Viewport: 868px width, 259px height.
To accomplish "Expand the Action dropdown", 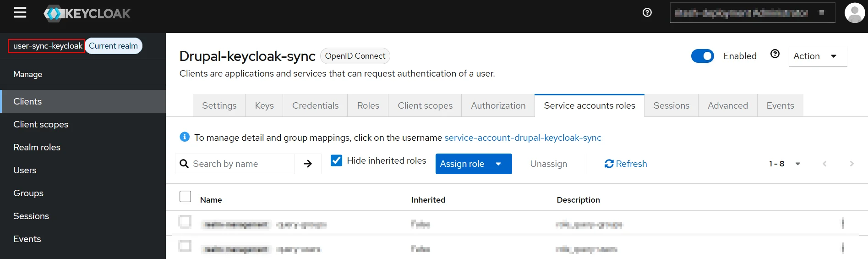I will pos(817,56).
